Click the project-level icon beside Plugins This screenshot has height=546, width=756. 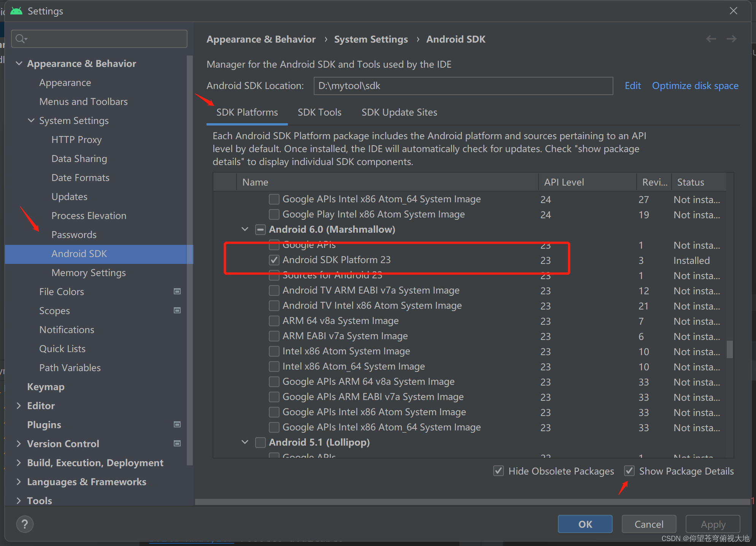coord(177,424)
